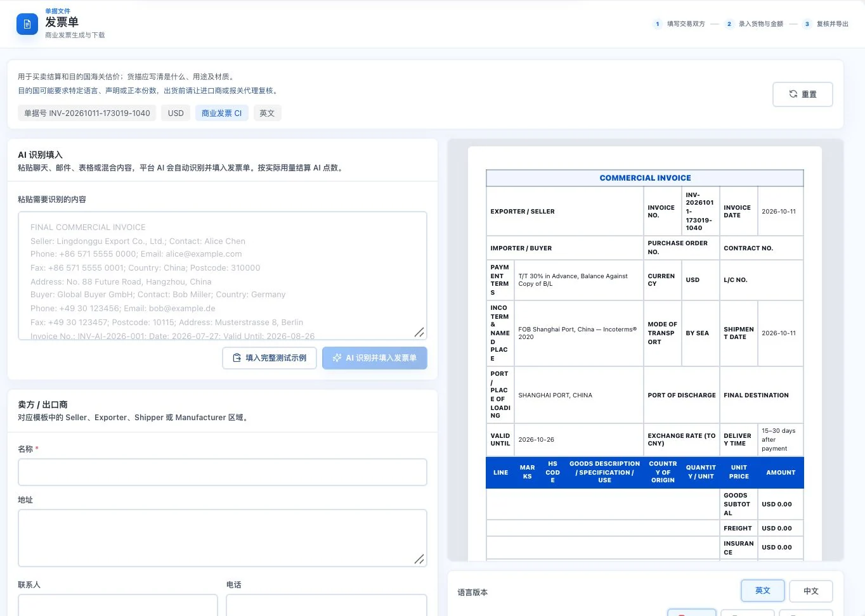Click the EXPORTER / SELLER cell in the preview
865x616 pixels.
565,212
